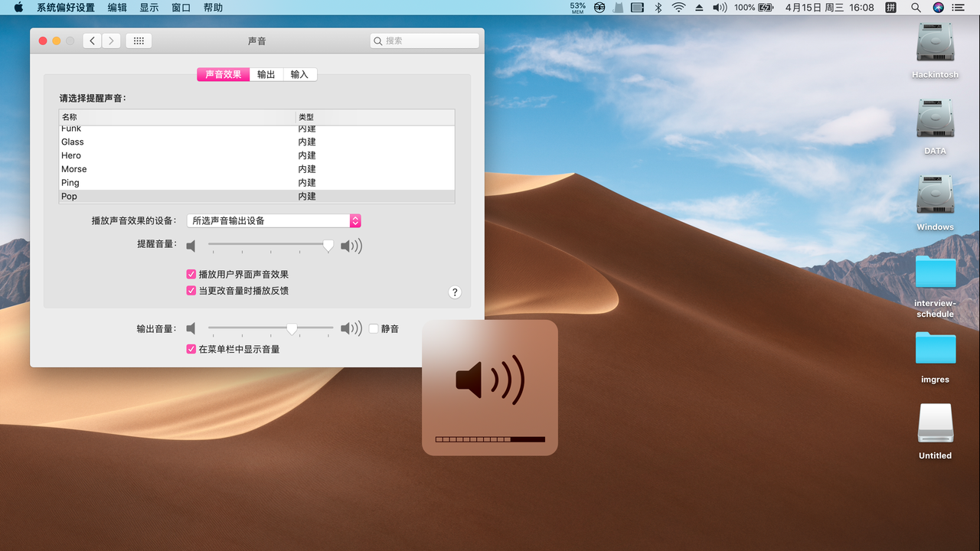Click the help question mark button
The height and width of the screenshot is (551, 980).
(455, 292)
